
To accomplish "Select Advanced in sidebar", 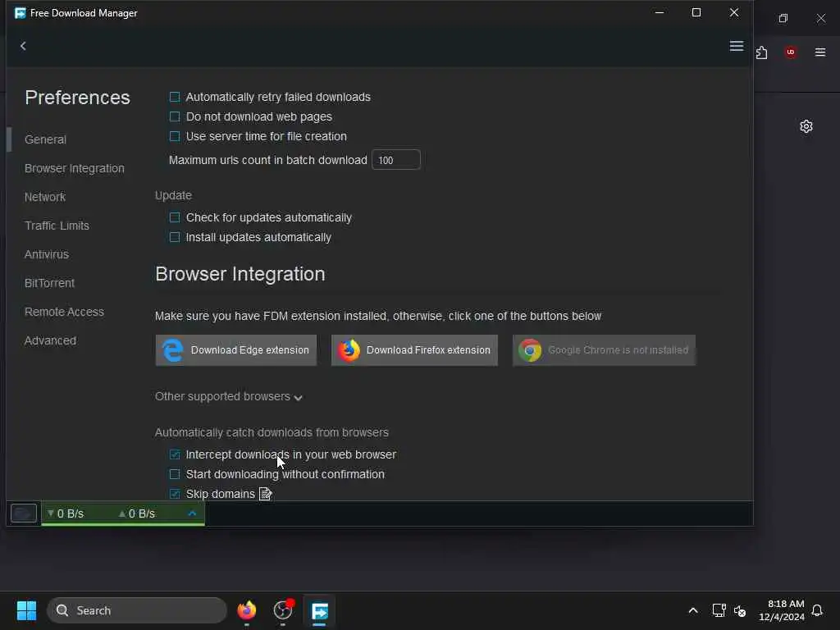I will 50,340.
